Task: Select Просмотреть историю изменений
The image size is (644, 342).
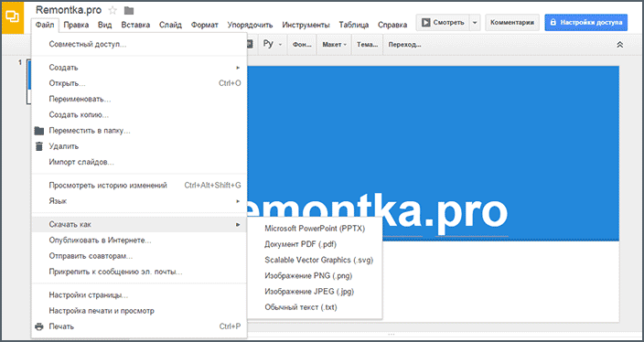Action: click(139, 185)
